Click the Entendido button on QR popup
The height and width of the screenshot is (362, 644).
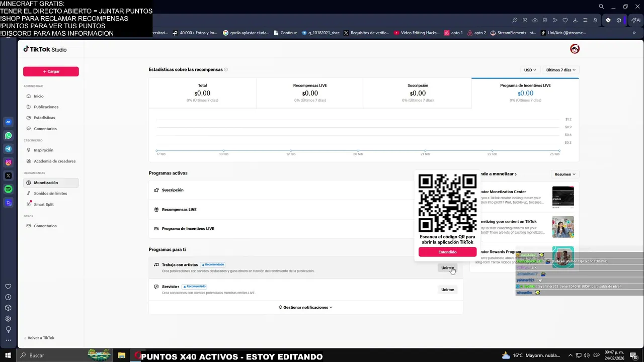(x=447, y=252)
